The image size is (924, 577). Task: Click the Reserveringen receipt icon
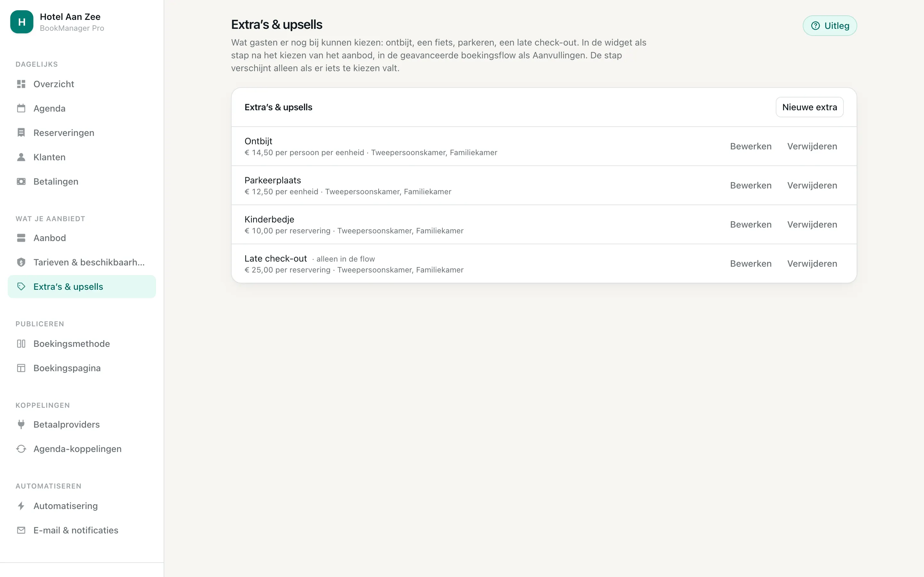click(x=21, y=133)
